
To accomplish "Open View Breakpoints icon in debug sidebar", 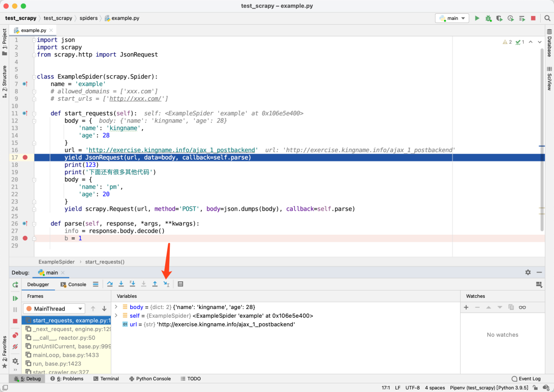I will click(15, 335).
